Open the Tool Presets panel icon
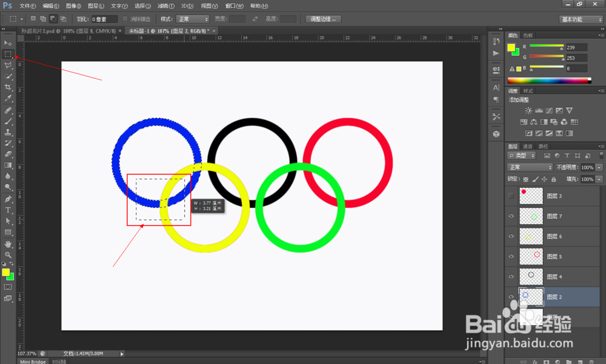 (x=496, y=116)
